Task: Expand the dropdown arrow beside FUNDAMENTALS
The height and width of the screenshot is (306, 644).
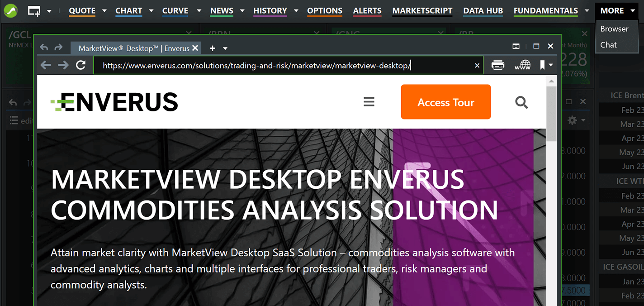Action: click(587, 10)
